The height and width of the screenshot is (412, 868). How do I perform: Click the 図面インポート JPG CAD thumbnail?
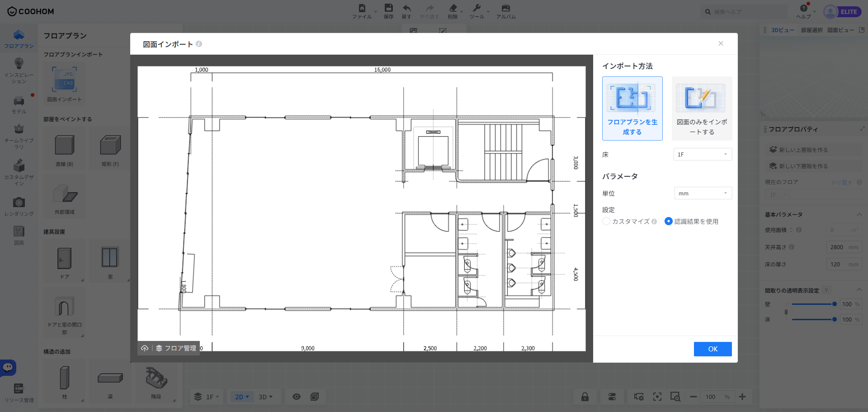click(64, 80)
